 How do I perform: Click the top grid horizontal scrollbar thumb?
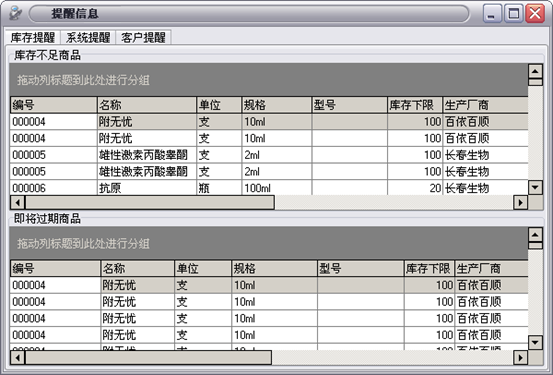(x=150, y=202)
